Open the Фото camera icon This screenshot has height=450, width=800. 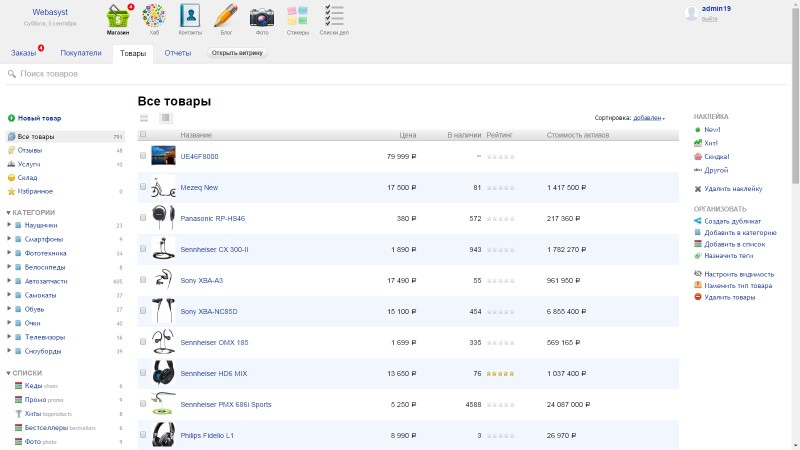pos(262,17)
